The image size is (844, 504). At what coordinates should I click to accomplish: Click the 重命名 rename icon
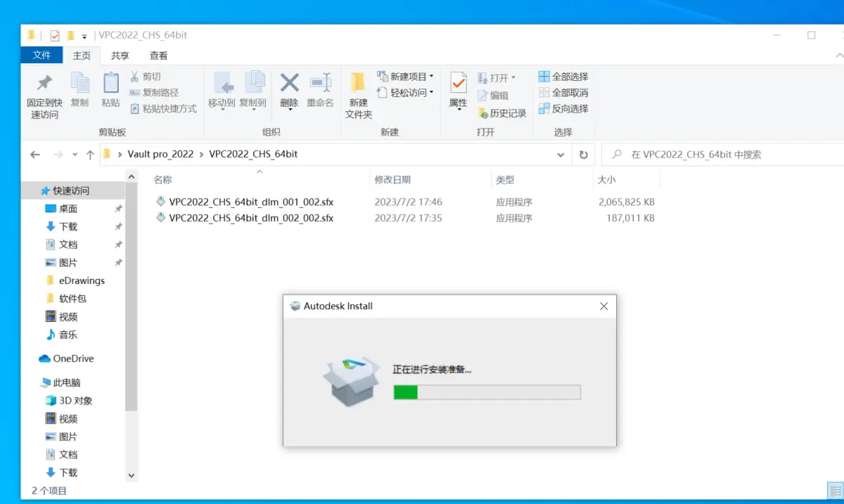pos(320,82)
